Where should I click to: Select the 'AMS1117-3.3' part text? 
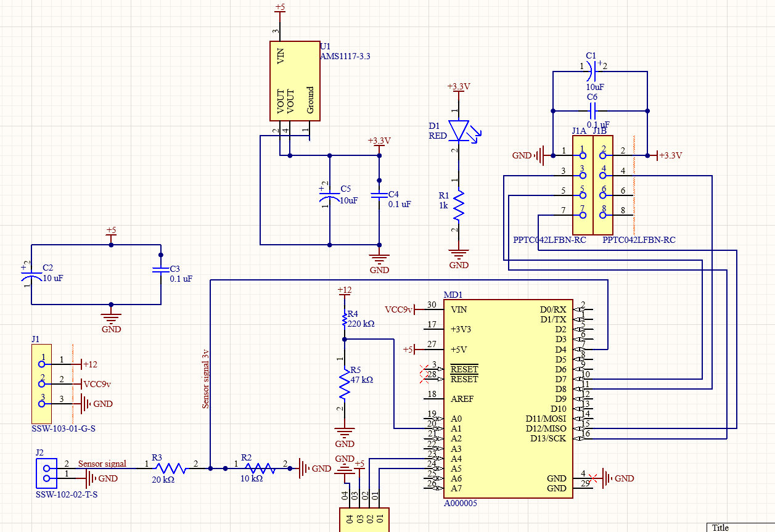[345, 56]
